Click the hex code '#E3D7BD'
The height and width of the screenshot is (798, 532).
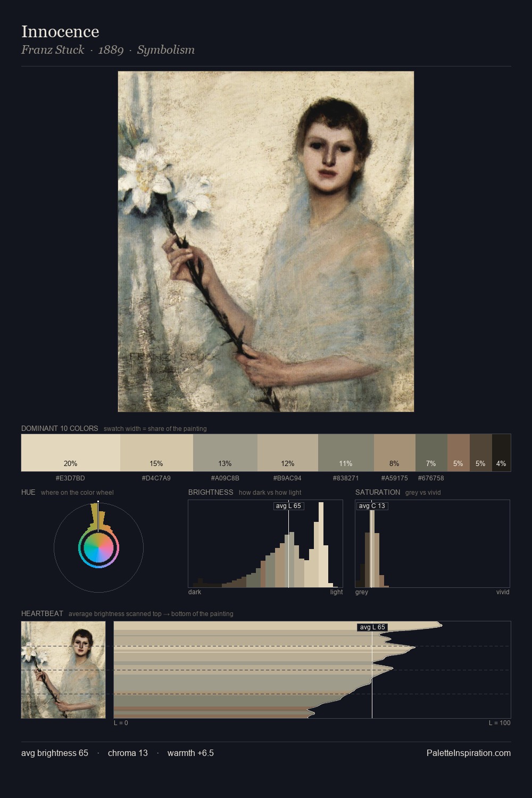tap(70, 478)
